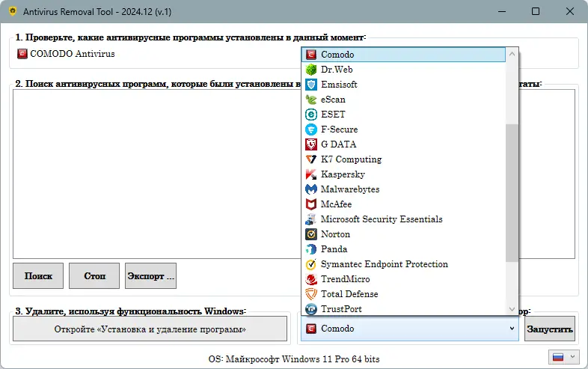Screen dimensions: 588x369
Task: Select Microsoft Security Essentials entry
Action: click(381, 219)
